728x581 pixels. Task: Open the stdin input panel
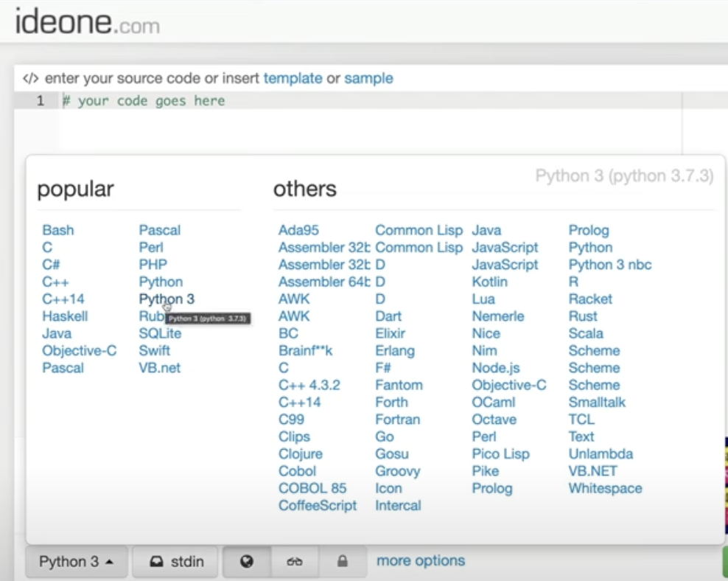click(x=175, y=562)
